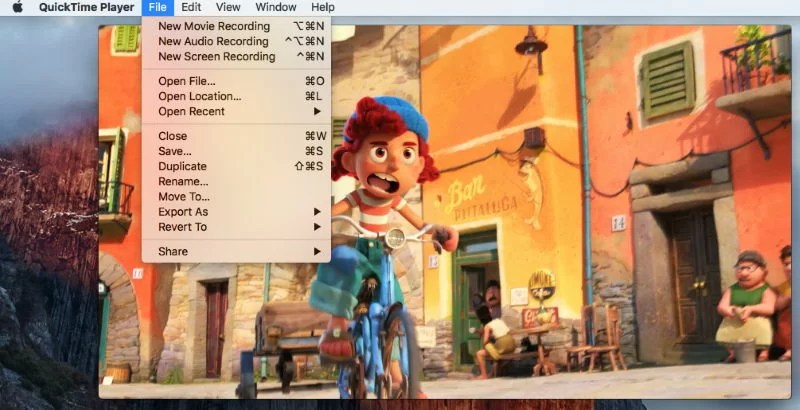Expand the Export As submenu
This screenshot has height=410, width=800.
[x=236, y=212]
